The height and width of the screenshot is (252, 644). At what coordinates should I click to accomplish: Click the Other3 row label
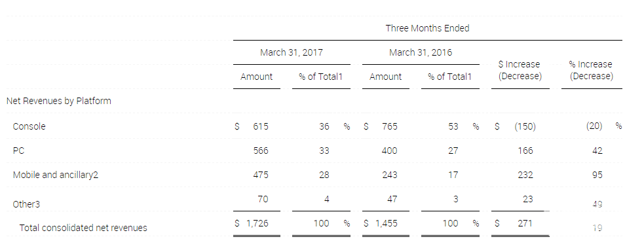[x=26, y=204]
